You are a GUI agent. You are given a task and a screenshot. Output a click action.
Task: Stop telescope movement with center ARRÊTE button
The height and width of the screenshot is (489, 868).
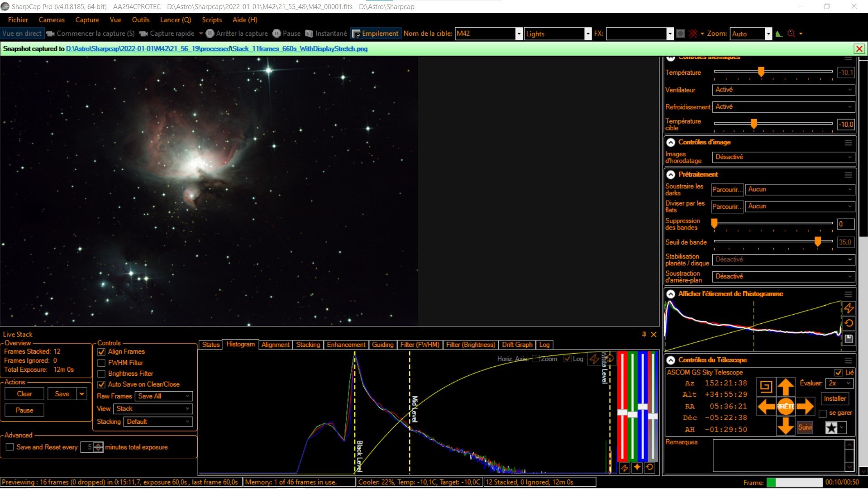coord(786,406)
